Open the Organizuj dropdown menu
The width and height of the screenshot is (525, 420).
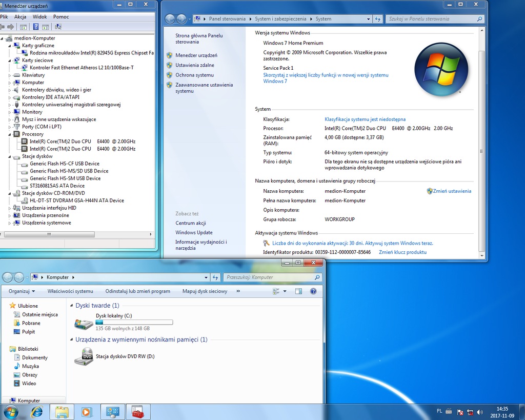tap(22, 291)
